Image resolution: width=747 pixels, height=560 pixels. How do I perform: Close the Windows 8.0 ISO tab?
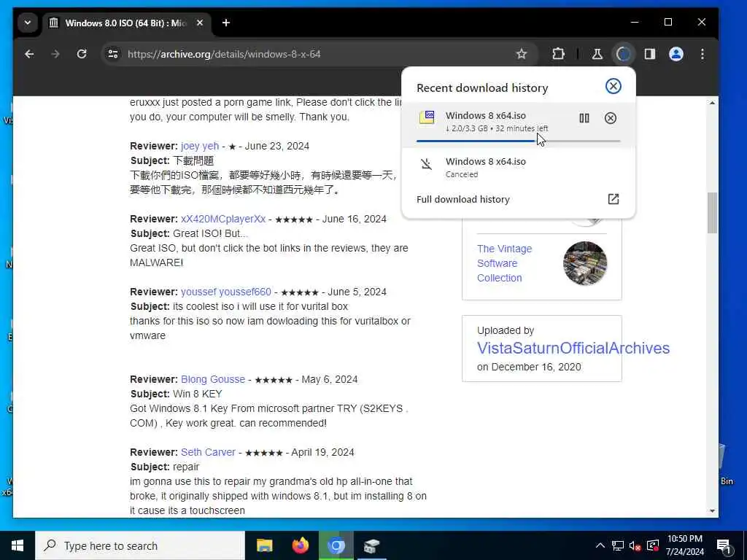[x=200, y=23]
